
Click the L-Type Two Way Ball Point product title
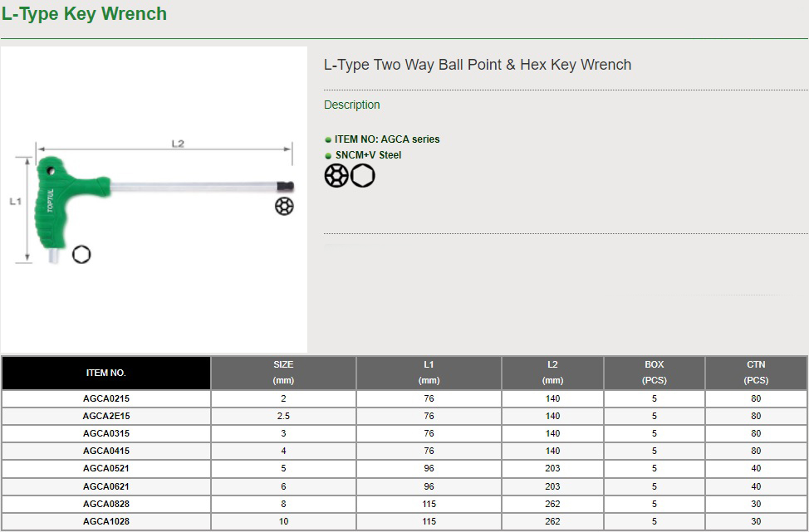click(x=478, y=65)
